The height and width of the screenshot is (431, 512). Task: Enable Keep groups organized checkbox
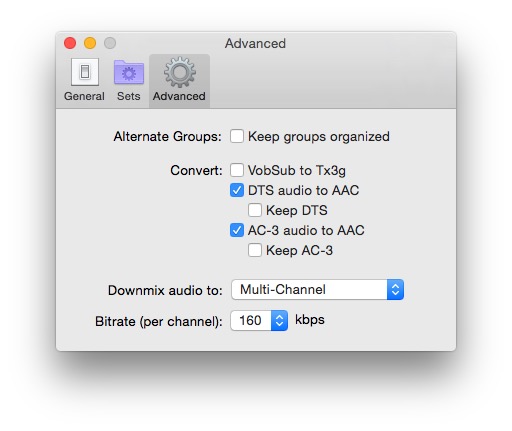click(x=237, y=136)
